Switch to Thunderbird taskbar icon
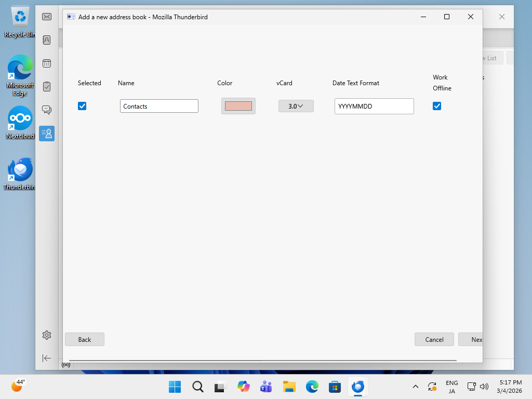Screen dimensions: 532x399 click(358, 387)
